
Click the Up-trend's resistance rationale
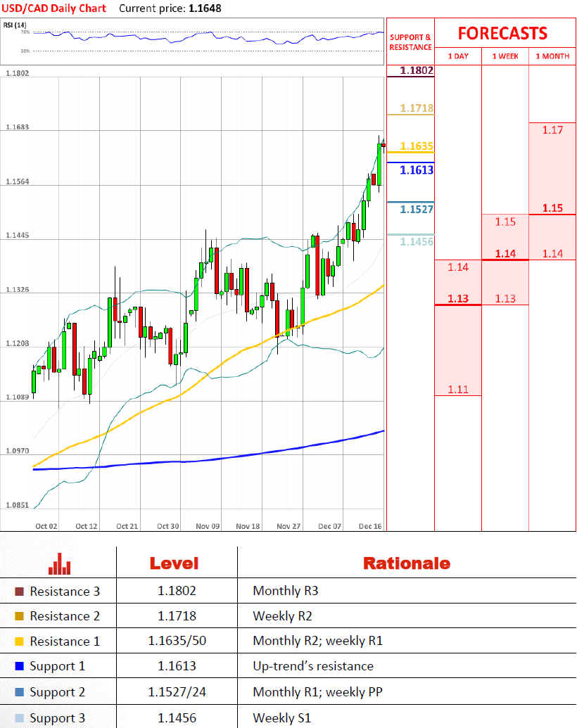pos(313,666)
